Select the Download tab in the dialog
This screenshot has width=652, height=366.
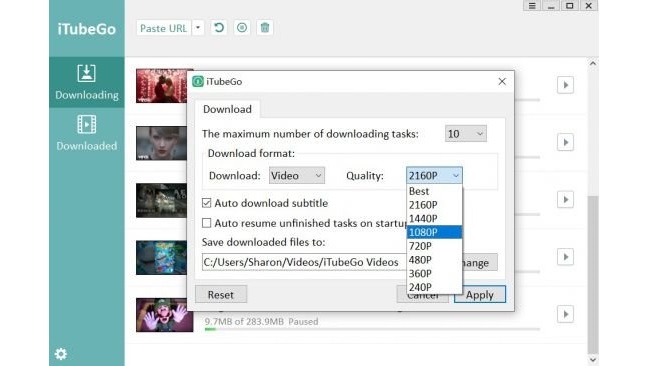pos(227,109)
